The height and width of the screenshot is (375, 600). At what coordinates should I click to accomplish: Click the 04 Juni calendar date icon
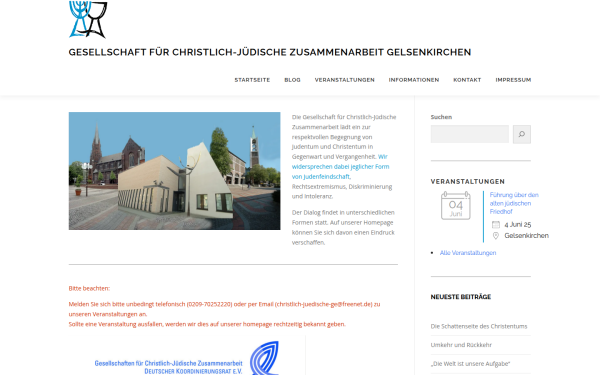click(x=455, y=205)
